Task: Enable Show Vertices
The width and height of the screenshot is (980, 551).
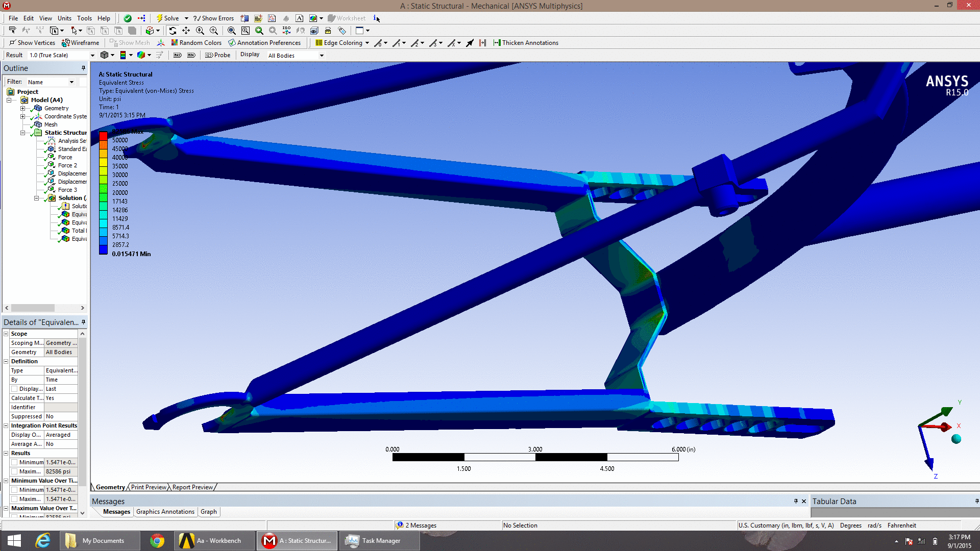Action: (x=32, y=43)
